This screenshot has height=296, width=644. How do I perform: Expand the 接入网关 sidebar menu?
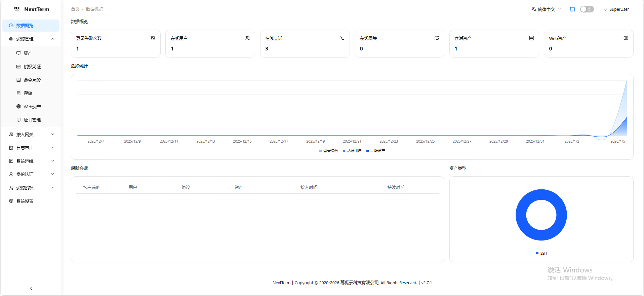pos(31,135)
